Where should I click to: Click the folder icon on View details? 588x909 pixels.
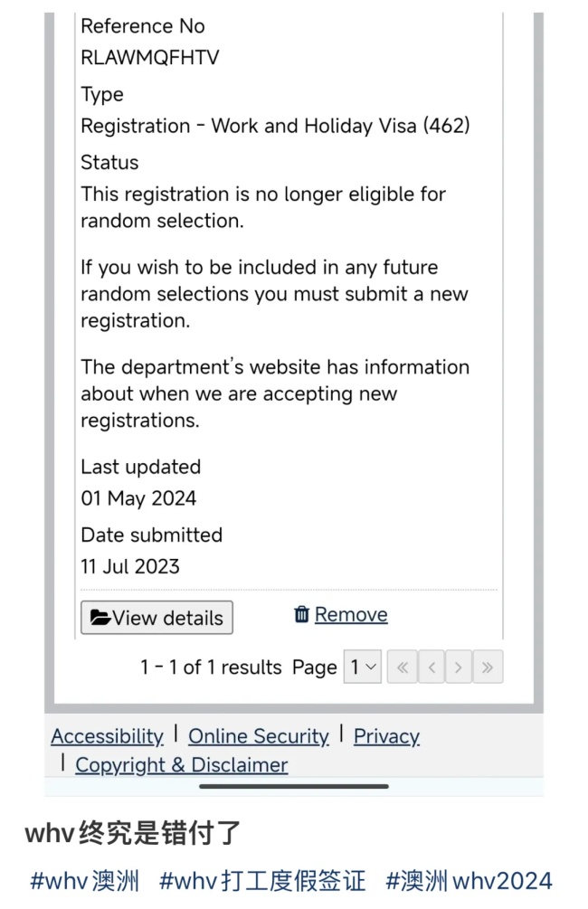100,618
